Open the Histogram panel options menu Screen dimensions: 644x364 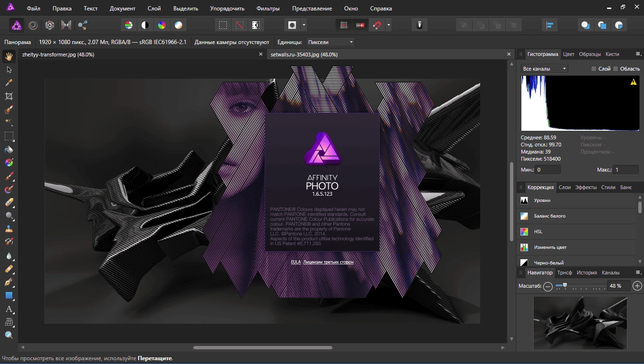638,54
